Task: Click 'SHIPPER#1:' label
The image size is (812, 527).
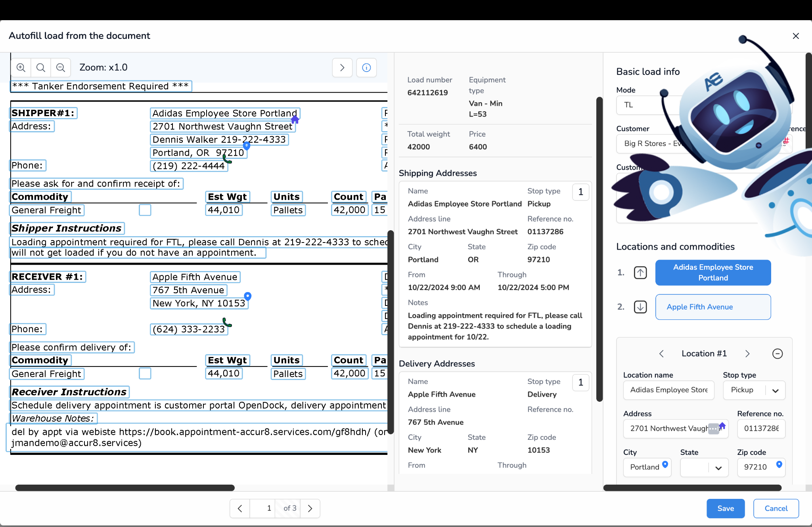Action: tap(43, 113)
